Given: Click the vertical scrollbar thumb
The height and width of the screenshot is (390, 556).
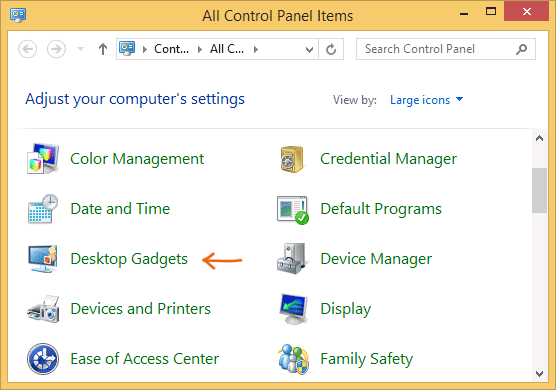Looking at the screenshot, I should point(539,190).
